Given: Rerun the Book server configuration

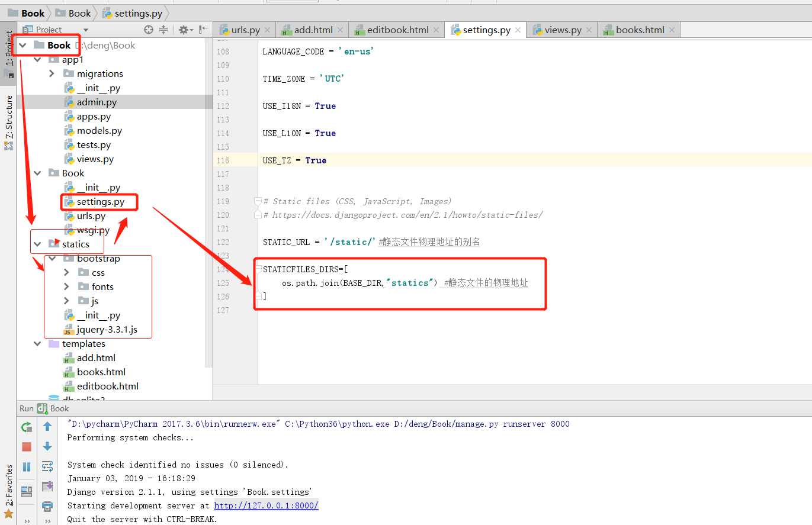Looking at the screenshot, I should (27, 427).
